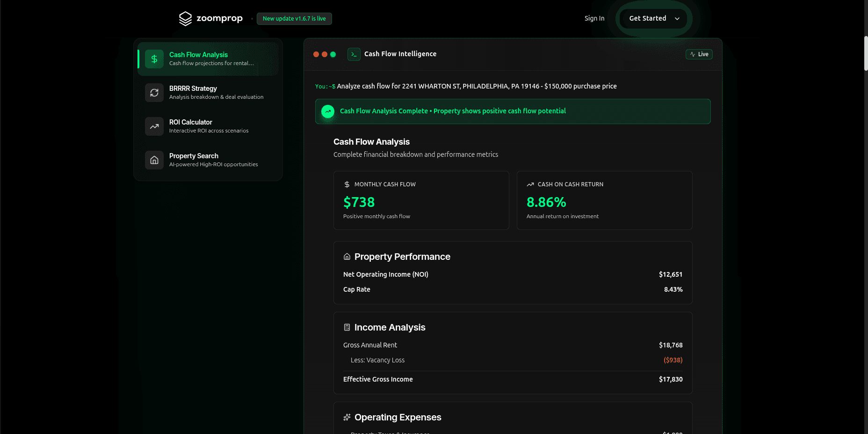The height and width of the screenshot is (434, 868).
Task: Click Less: Vacancy Loss label
Action: point(377,360)
